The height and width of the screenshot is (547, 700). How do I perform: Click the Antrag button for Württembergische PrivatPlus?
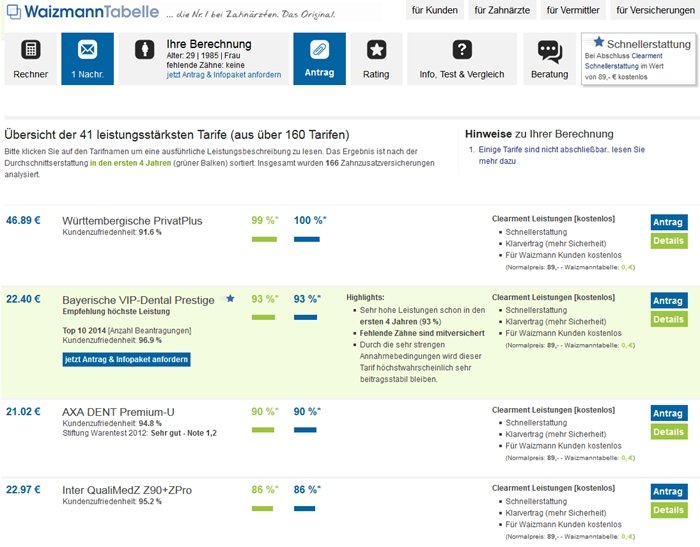point(669,222)
